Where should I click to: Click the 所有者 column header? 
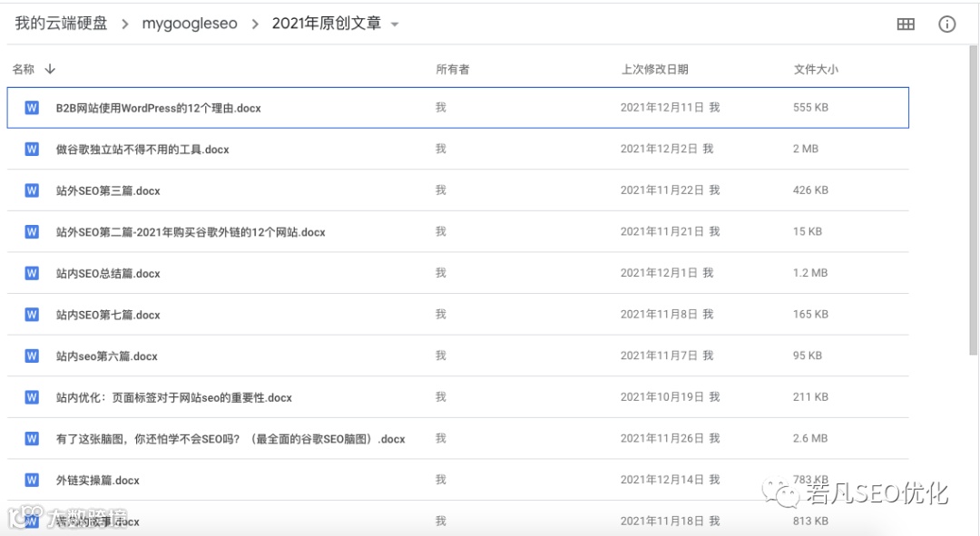tap(453, 69)
